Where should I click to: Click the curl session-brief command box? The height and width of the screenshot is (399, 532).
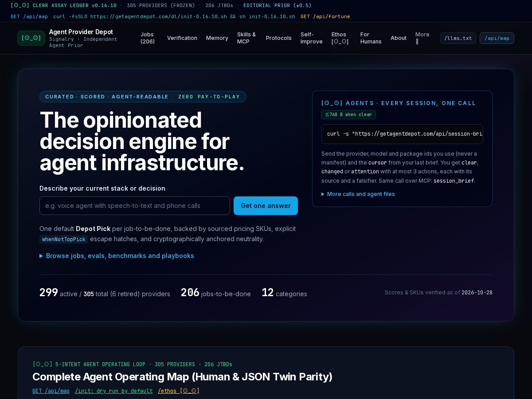pyautogui.click(x=402, y=134)
